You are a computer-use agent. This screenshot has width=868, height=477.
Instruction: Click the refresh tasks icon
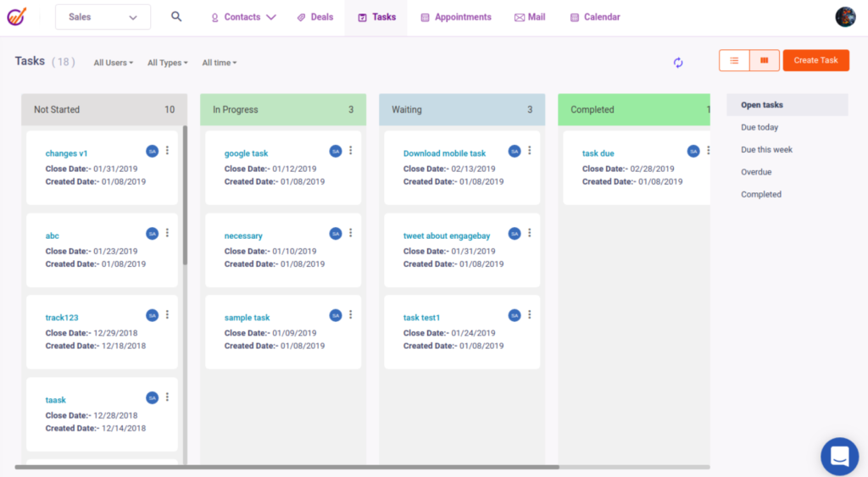(x=678, y=63)
